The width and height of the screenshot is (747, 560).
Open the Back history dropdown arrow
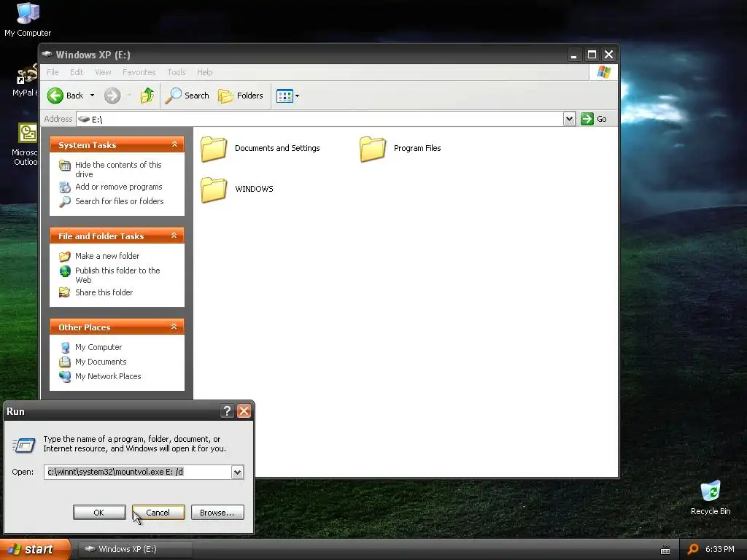point(93,96)
